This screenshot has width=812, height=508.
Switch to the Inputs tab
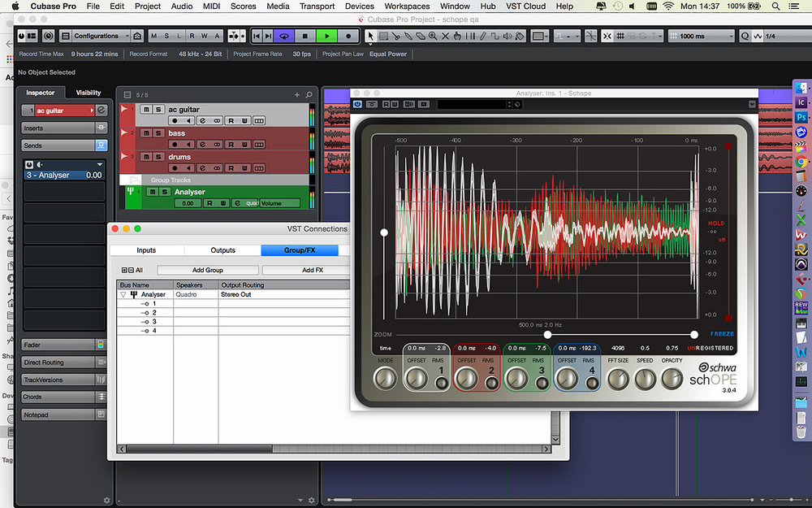point(146,250)
